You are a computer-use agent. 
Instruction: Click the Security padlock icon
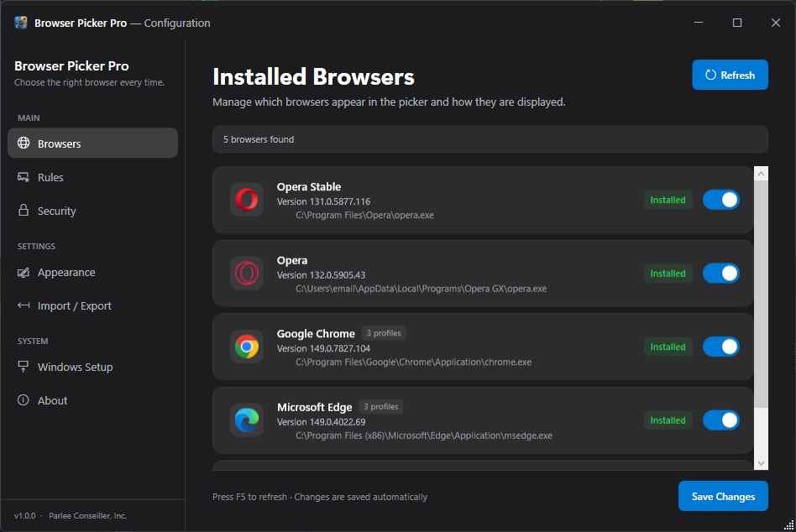point(24,210)
